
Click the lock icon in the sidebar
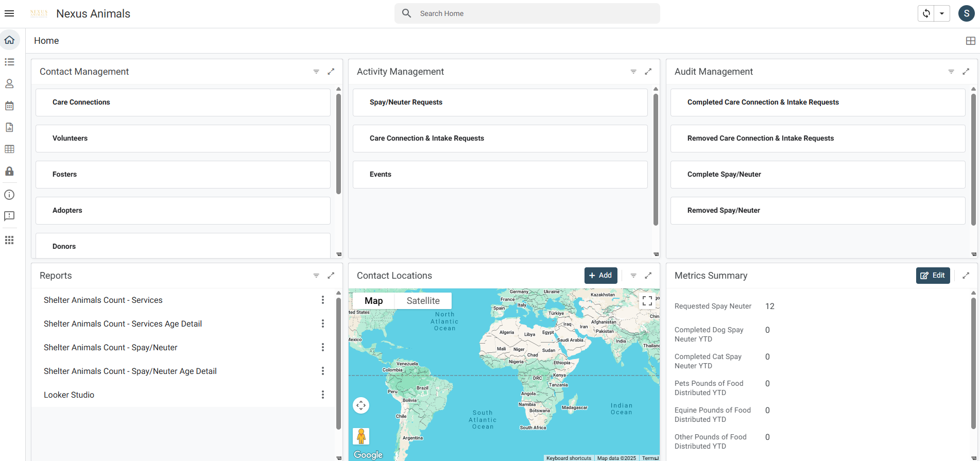point(9,171)
